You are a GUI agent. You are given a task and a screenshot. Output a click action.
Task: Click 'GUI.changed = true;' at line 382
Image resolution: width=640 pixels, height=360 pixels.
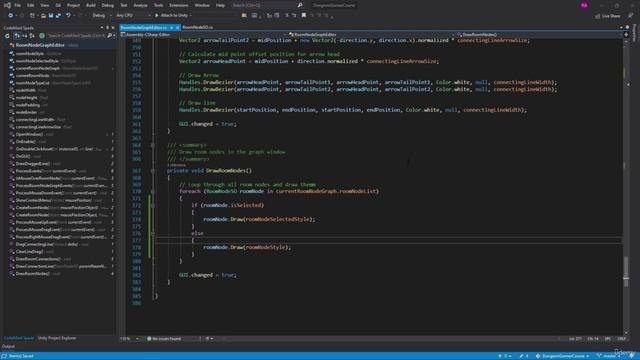tap(207, 275)
